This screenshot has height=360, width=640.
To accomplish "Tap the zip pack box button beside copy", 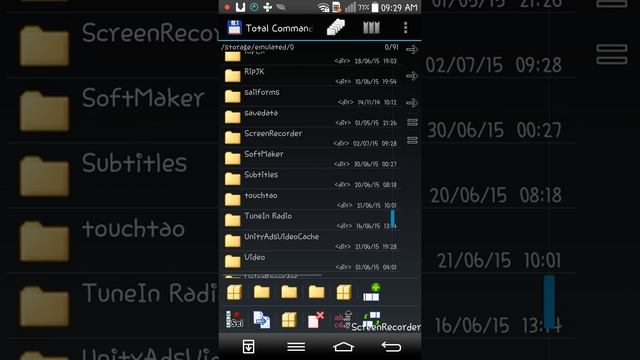I will pos(289,320).
